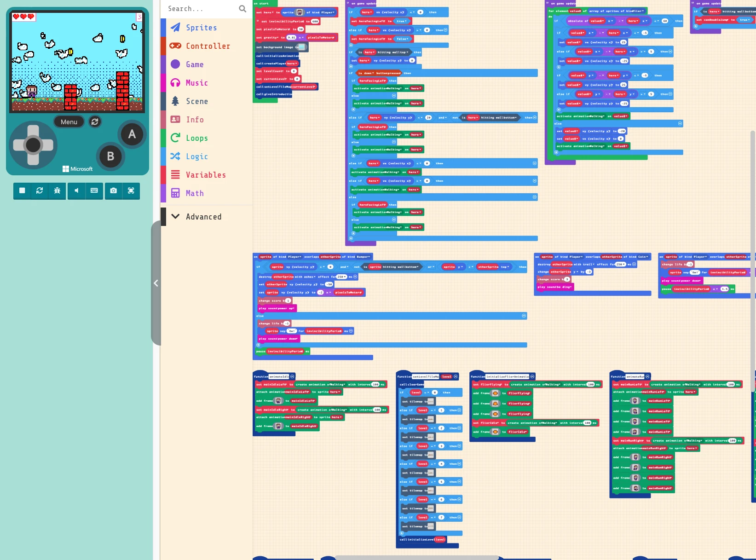Expand the Advanced toolbox section
This screenshot has height=560, width=756.
coord(203,217)
